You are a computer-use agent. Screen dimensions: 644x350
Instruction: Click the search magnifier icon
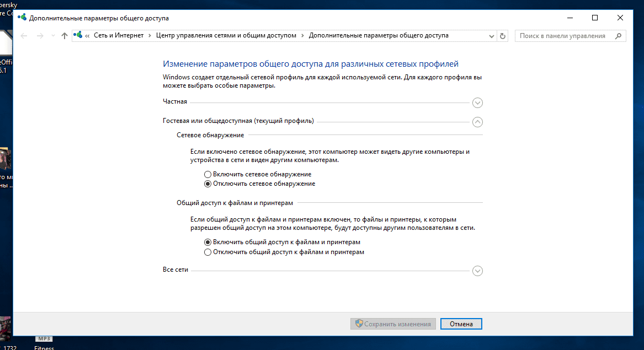[x=618, y=35]
